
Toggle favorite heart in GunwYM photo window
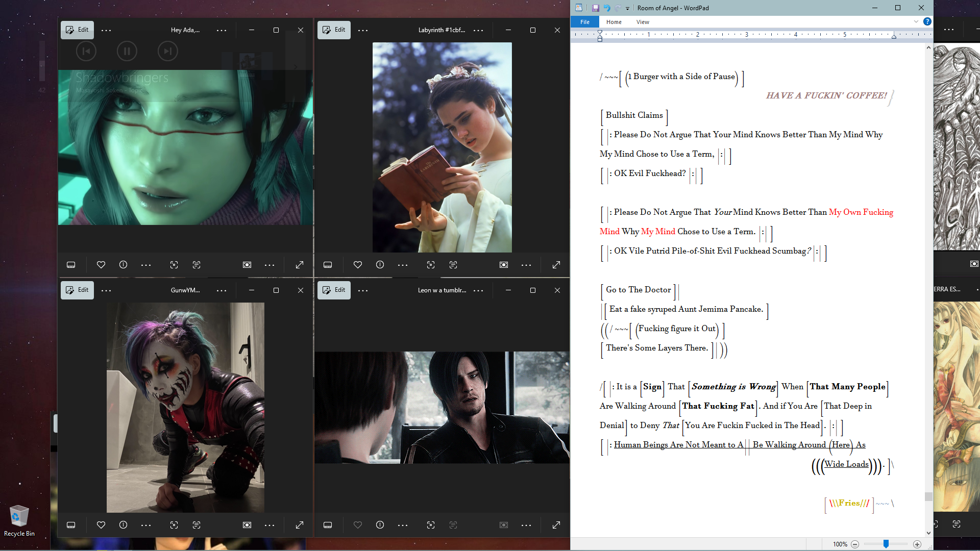coord(101,525)
